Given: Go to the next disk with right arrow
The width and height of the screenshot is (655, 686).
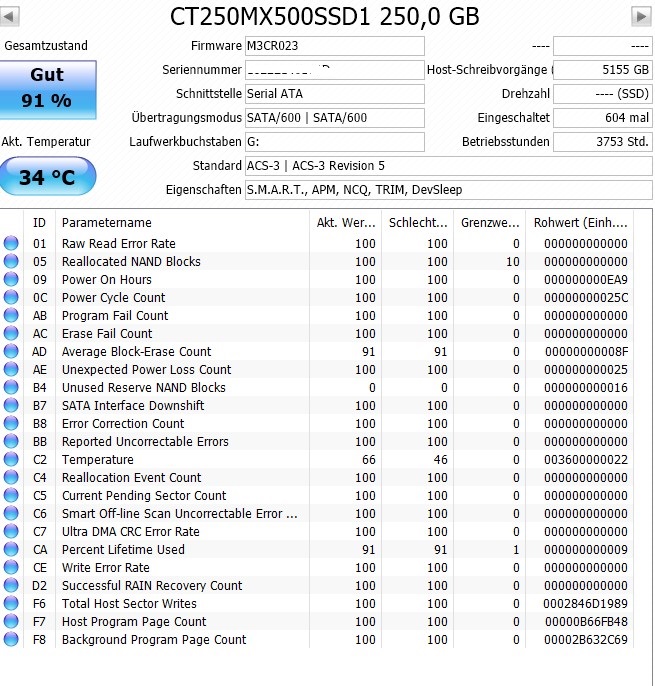Looking at the screenshot, I should (x=641, y=17).
